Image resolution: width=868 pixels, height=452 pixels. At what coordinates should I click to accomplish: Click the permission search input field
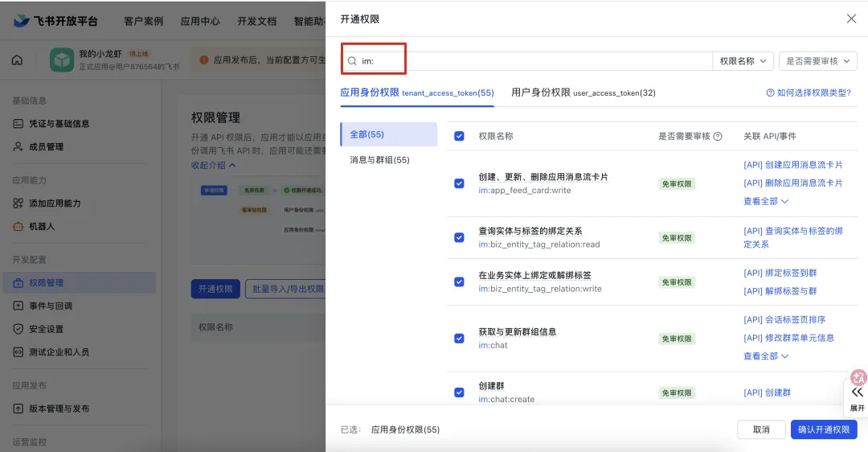pyautogui.click(x=526, y=61)
